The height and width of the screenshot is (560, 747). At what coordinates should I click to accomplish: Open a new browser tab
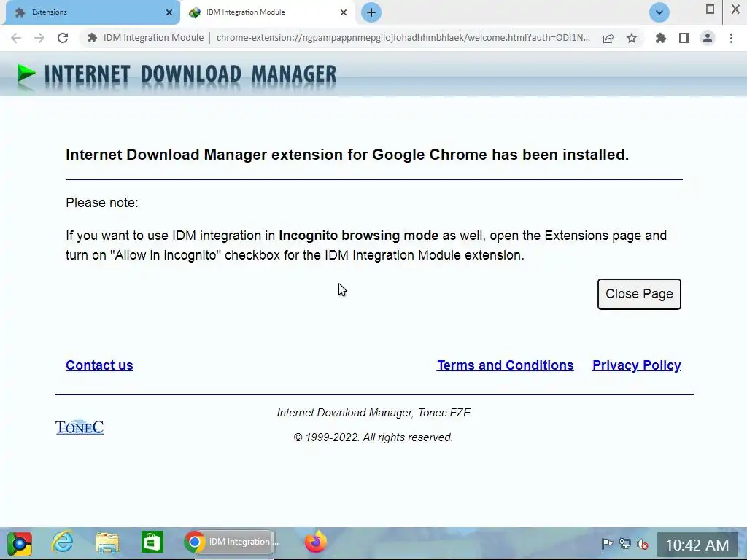tap(371, 12)
